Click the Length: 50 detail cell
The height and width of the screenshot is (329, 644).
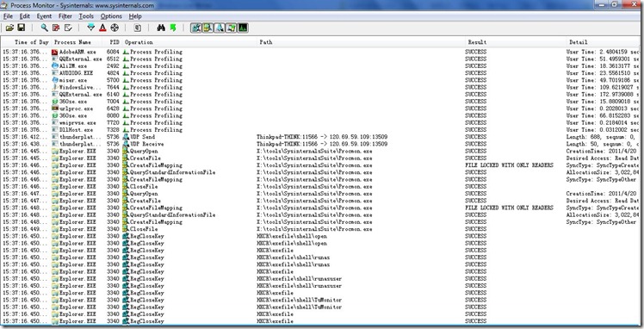tap(603, 144)
